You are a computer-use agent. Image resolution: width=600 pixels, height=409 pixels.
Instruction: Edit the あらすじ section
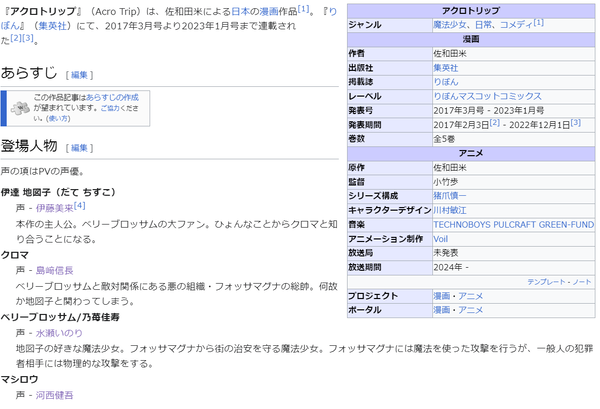tap(79, 75)
